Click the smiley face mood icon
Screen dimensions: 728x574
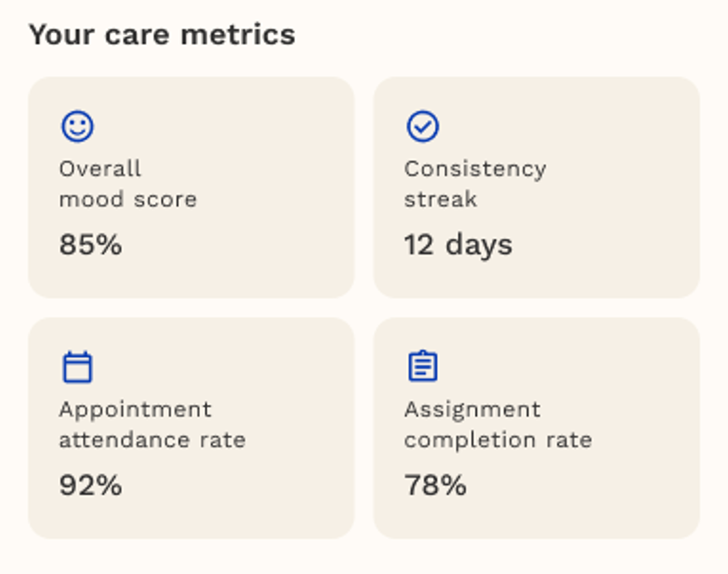point(77,127)
